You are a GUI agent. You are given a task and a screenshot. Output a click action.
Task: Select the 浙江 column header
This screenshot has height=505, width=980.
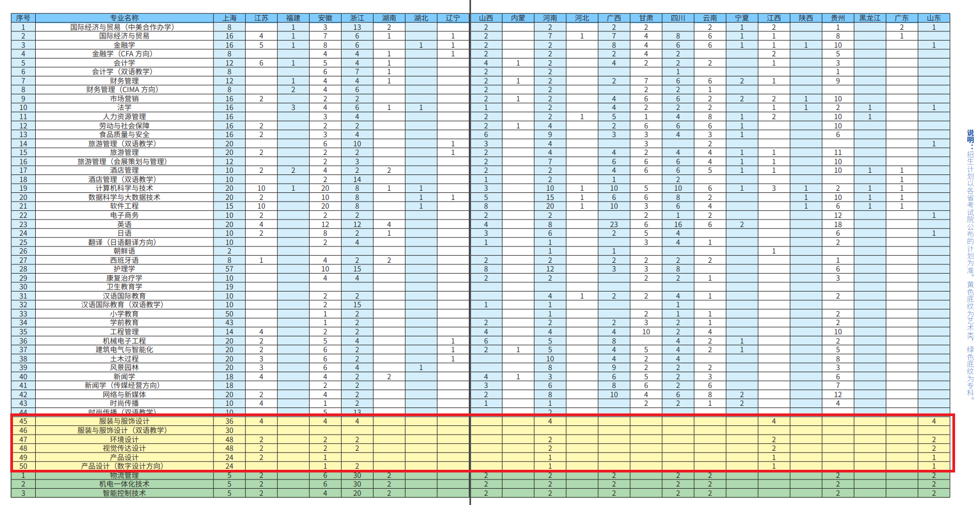[x=357, y=18]
